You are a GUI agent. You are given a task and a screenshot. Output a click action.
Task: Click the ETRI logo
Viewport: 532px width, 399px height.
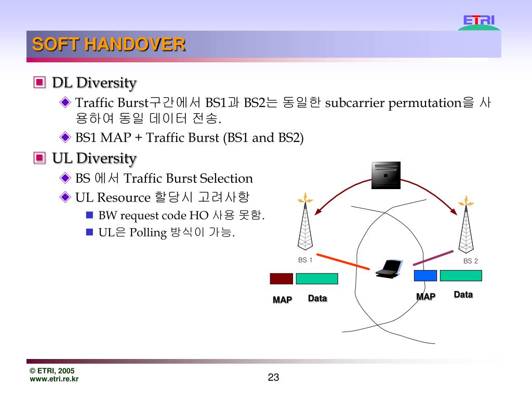pyautogui.click(x=478, y=22)
